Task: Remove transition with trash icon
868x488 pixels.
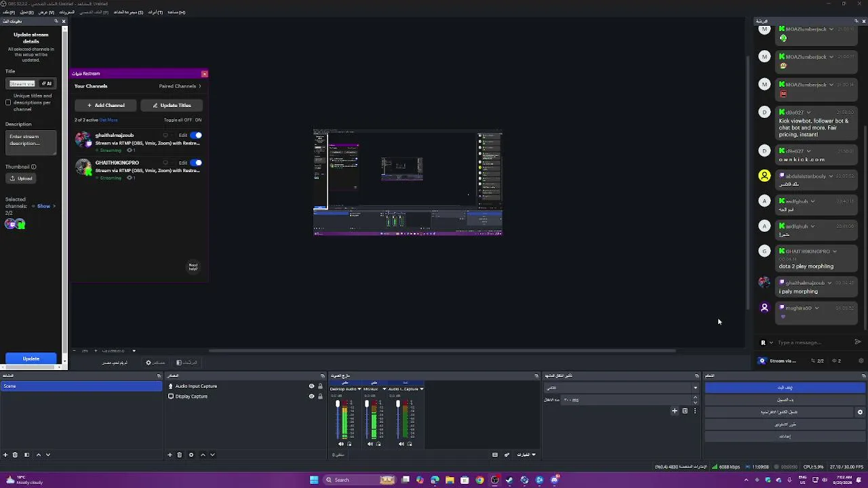Action: coord(684,411)
